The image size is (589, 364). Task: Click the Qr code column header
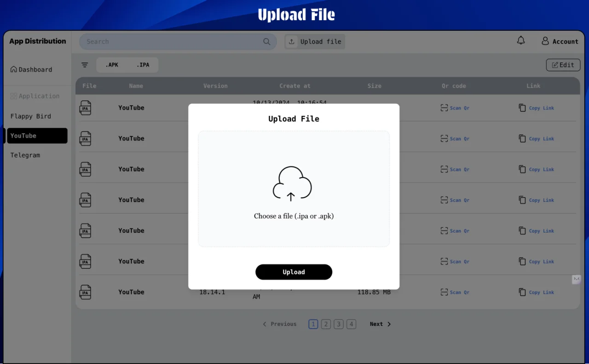[454, 86]
